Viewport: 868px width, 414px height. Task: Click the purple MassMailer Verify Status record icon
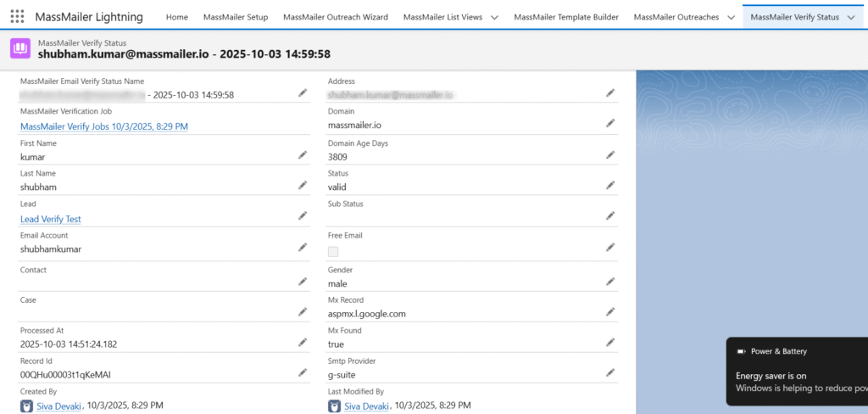click(x=20, y=48)
